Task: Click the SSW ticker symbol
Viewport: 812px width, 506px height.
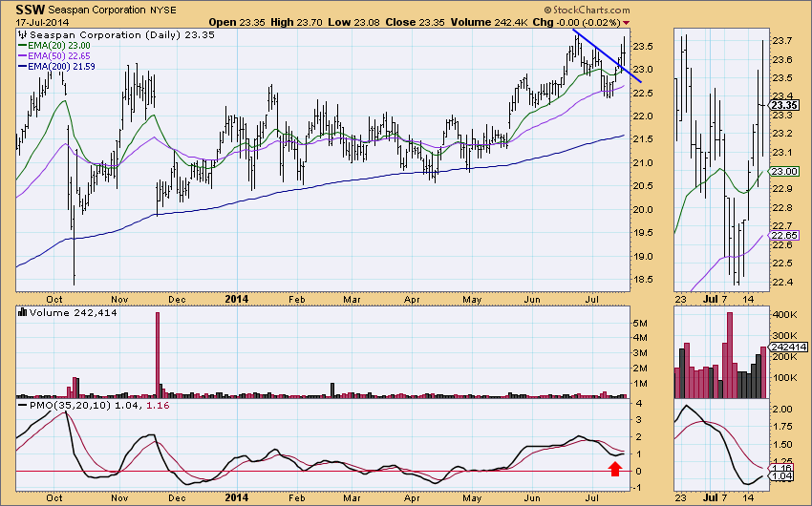Action: pos(31,10)
